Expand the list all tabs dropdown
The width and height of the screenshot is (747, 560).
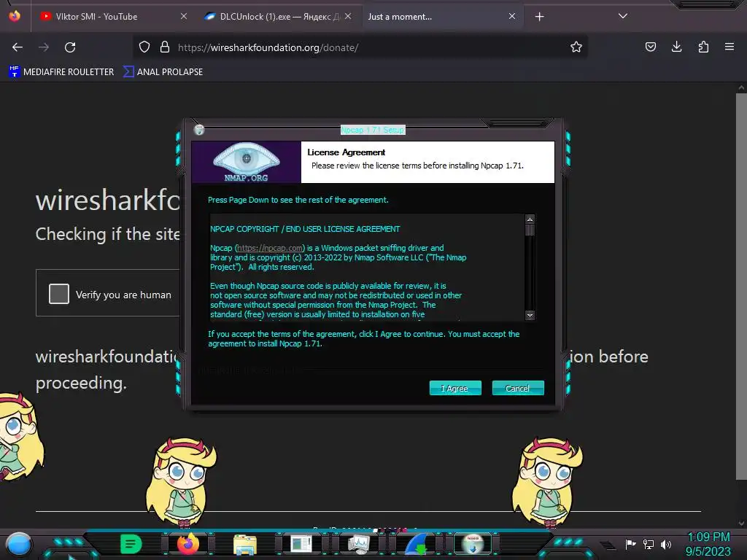[623, 16]
